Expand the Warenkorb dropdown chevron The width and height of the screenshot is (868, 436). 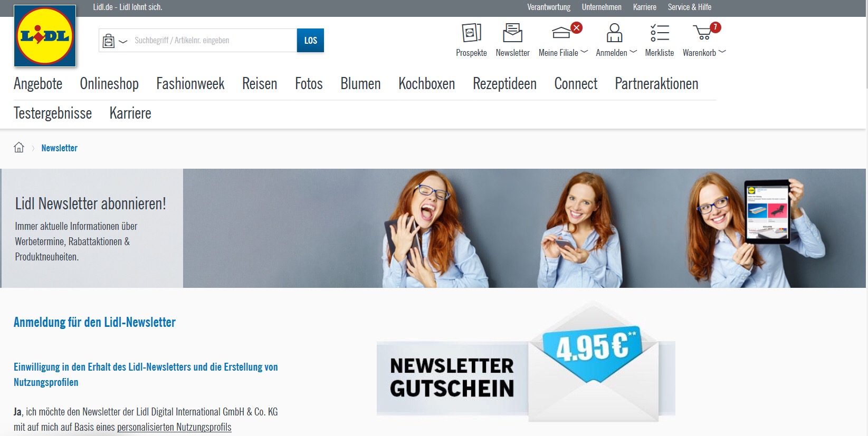[x=722, y=52]
